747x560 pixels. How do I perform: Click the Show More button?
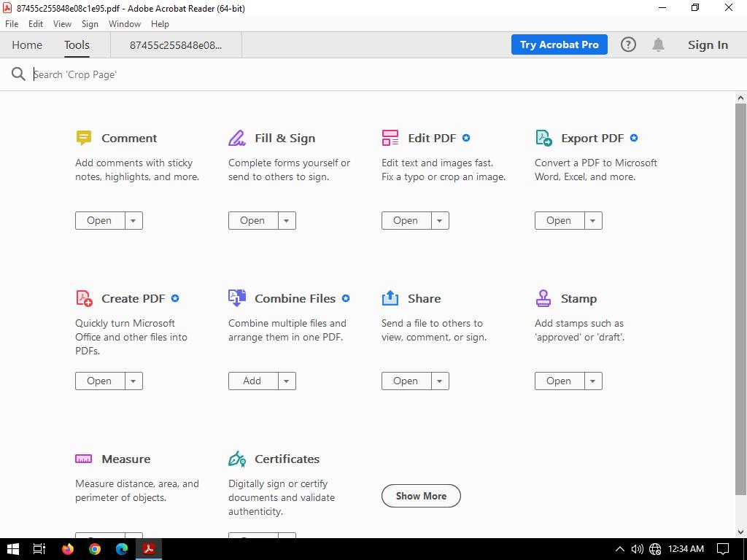point(421,496)
